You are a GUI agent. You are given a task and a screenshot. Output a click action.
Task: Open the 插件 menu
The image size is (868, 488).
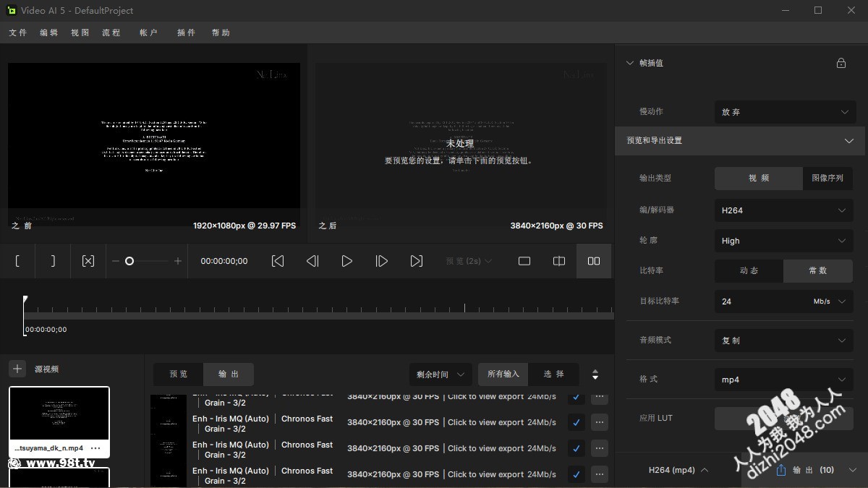click(x=186, y=33)
